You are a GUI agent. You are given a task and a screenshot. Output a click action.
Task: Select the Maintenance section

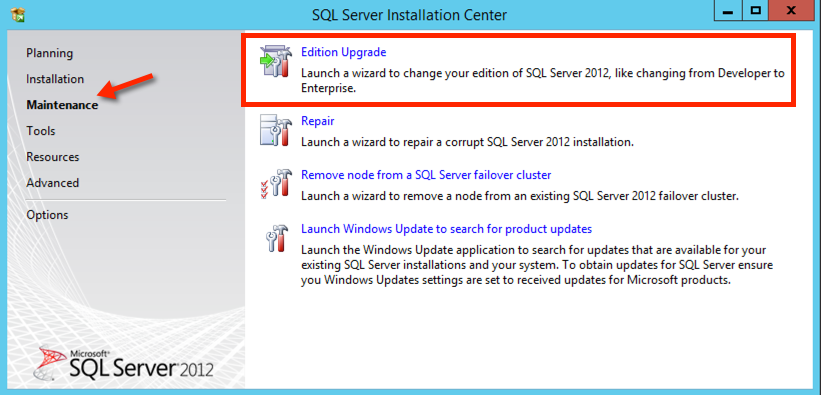[62, 105]
